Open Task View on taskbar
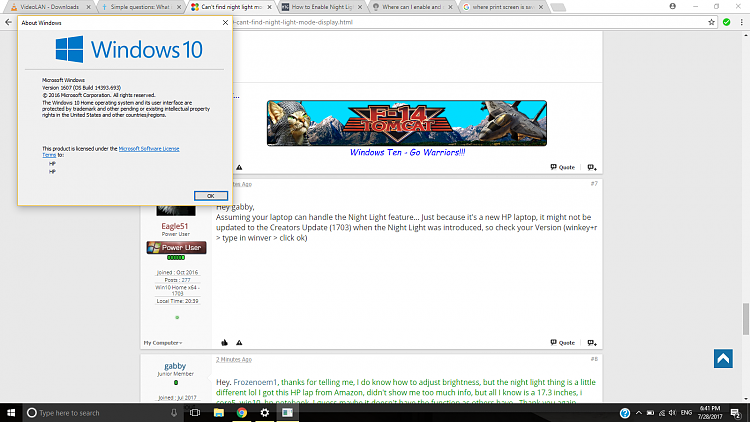 (195, 412)
